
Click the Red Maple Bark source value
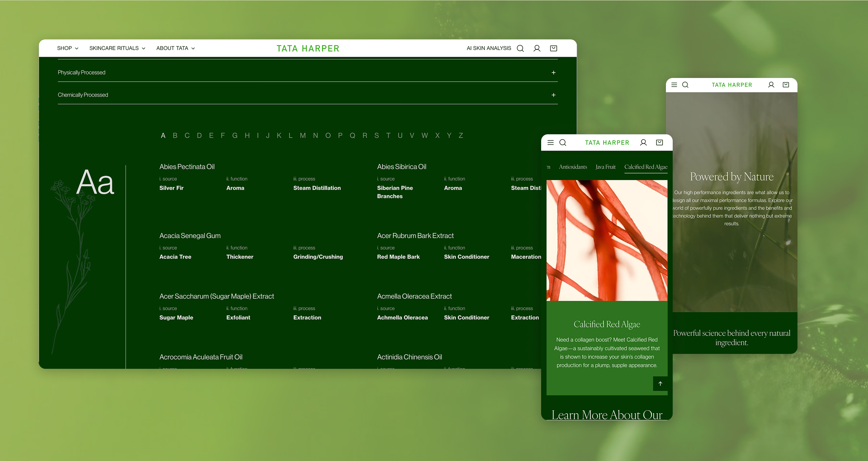[398, 257]
